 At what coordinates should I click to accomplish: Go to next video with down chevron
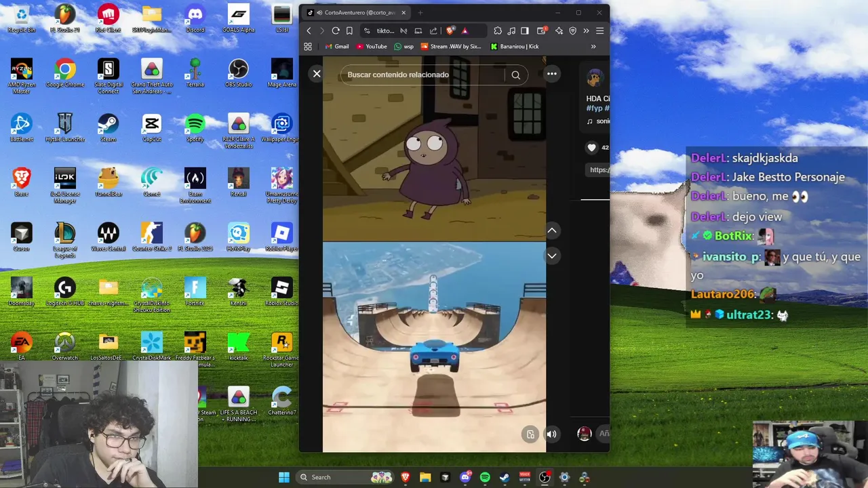[552, 256]
